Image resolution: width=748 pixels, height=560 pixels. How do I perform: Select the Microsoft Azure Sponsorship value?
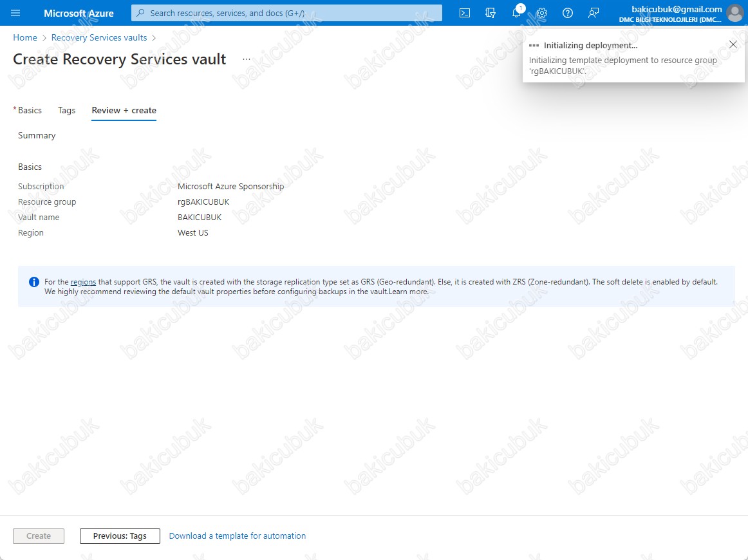(x=231, y=186)
